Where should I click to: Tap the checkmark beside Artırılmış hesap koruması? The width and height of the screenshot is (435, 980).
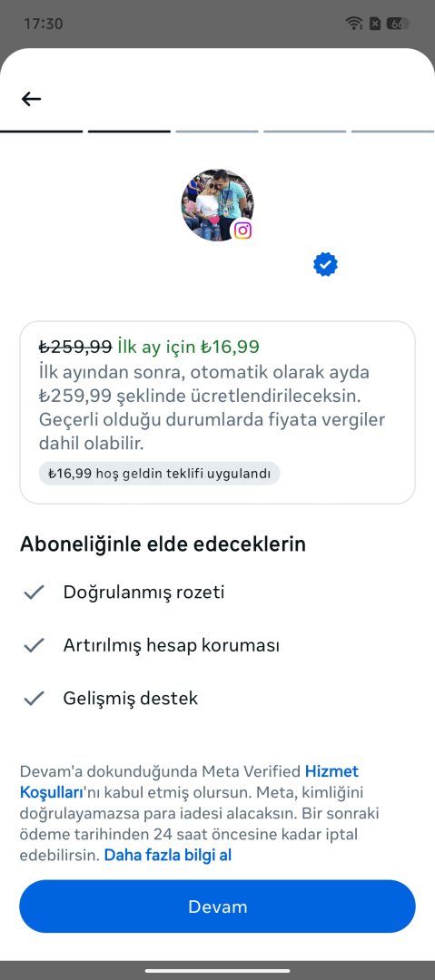pyautogui.click(x=34, y=645)
